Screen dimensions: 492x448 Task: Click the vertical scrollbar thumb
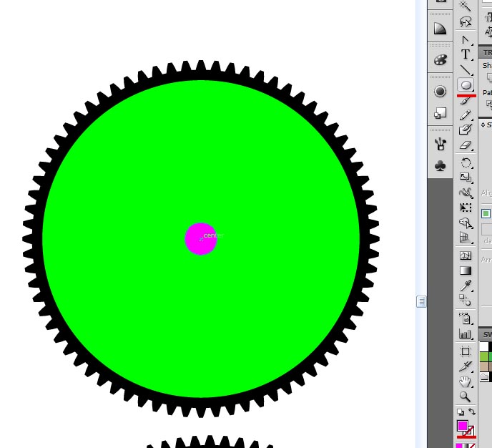421,301
